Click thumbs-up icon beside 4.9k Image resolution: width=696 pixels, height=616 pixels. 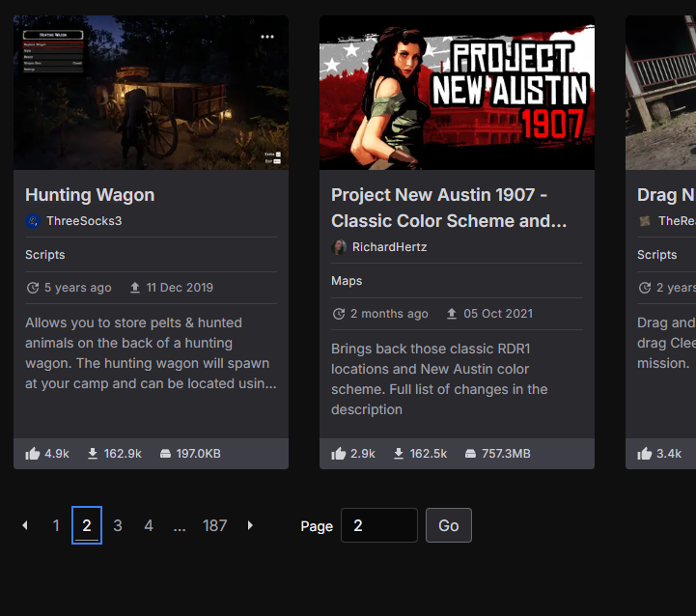click(x=33, y=454)
